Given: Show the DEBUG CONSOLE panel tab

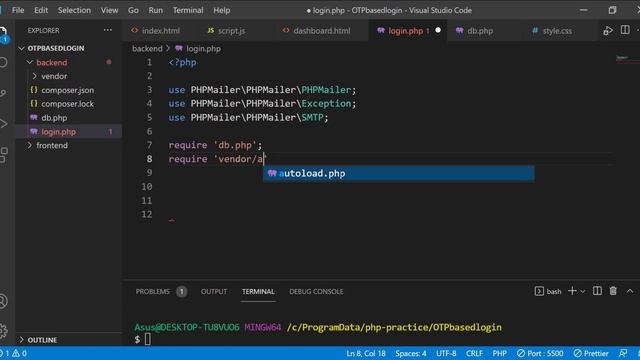Looking at the screenshot, I should click(x=316, y=291).
